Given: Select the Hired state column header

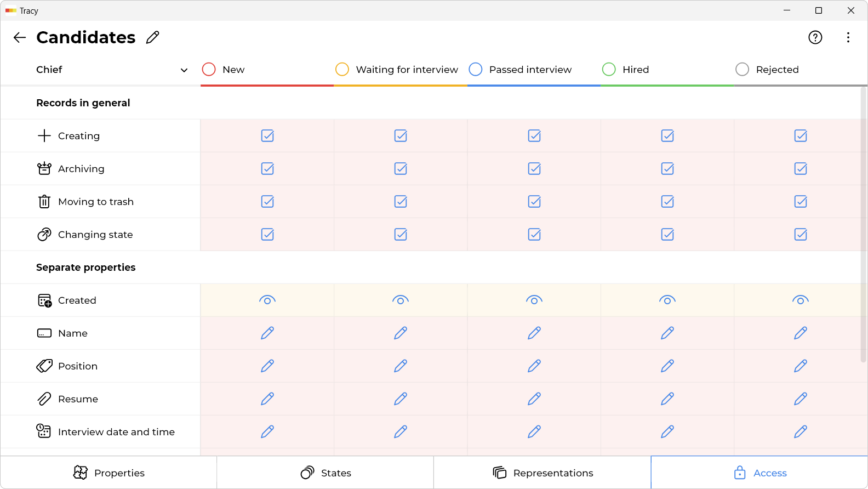Looking at the screenshot, I should point(667,70).
